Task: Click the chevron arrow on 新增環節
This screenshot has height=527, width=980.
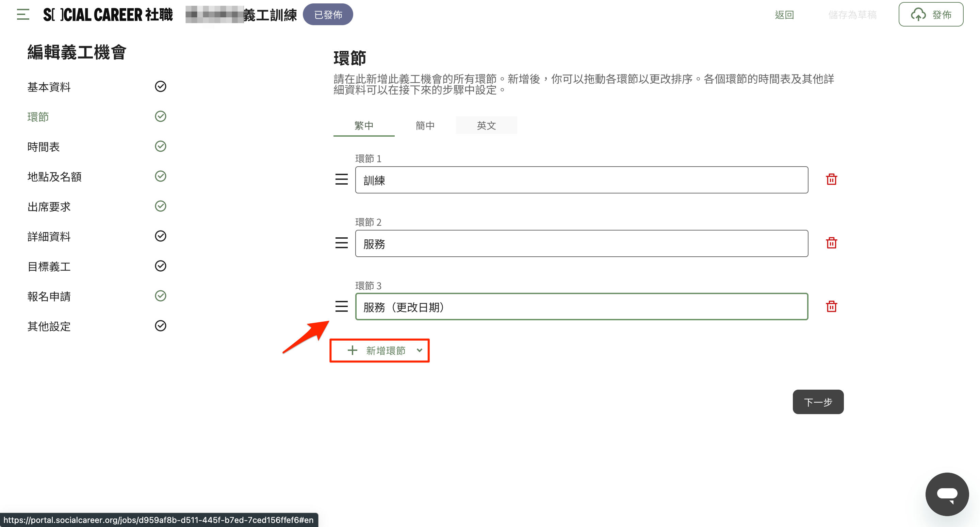Action: pyautogui.click(x=420, y=351)
